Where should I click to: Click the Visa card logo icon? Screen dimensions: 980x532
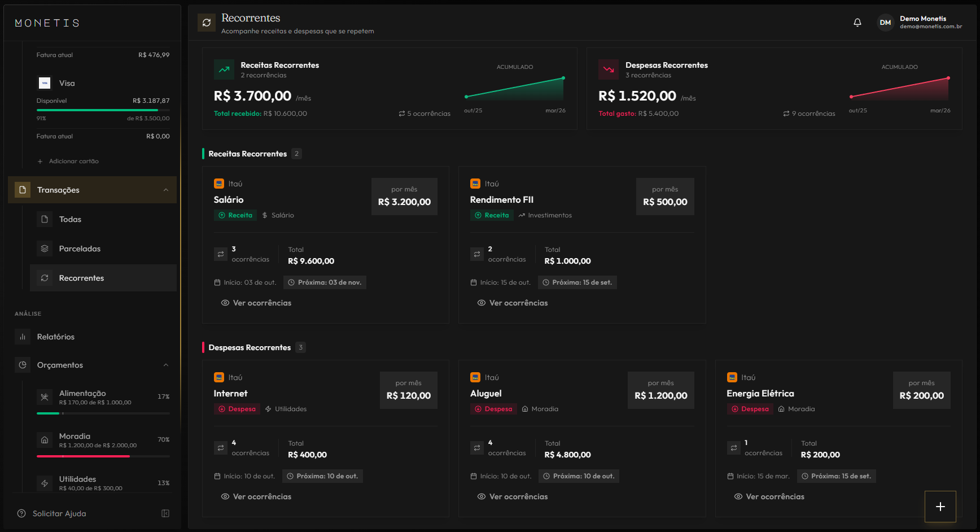[x=45, y=83]
